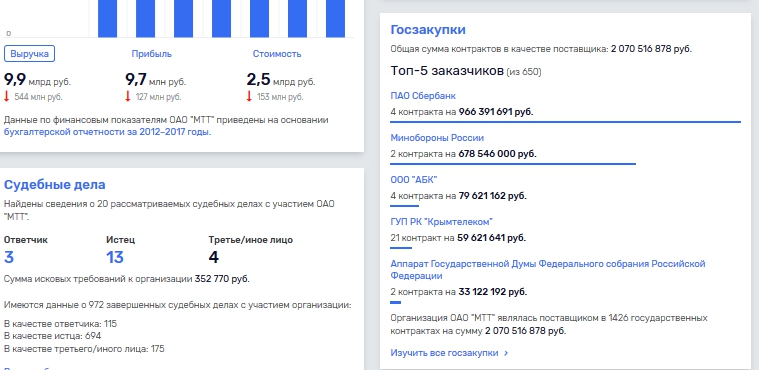759x370 pixels.
Task: Open Аппарат Государственной Думы customer link
Action: tap(547, 270)
